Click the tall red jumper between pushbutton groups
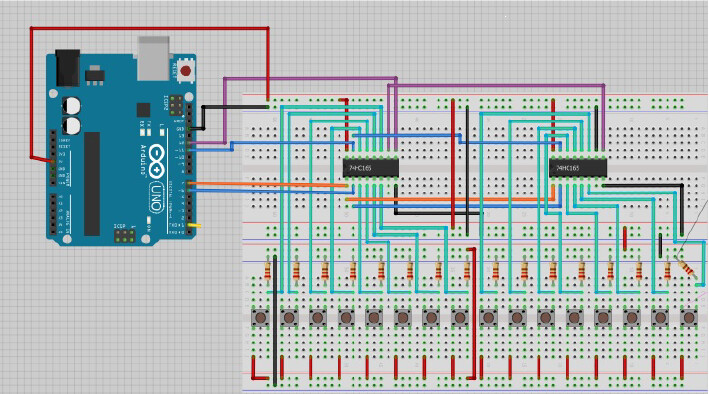Image resolution: width=709 pixels, height=394 pixels. [x=473, y=313]
